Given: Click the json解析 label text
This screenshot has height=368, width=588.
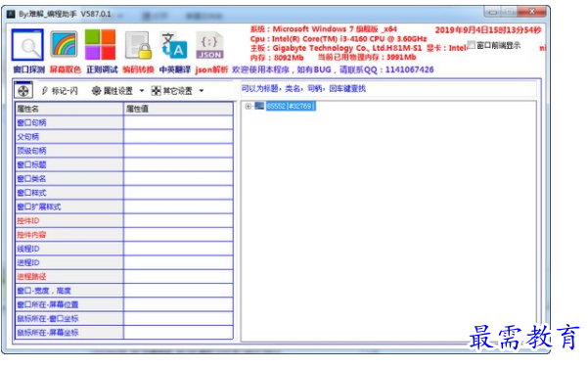Looking at the screenshot, I should click(211, 69).
